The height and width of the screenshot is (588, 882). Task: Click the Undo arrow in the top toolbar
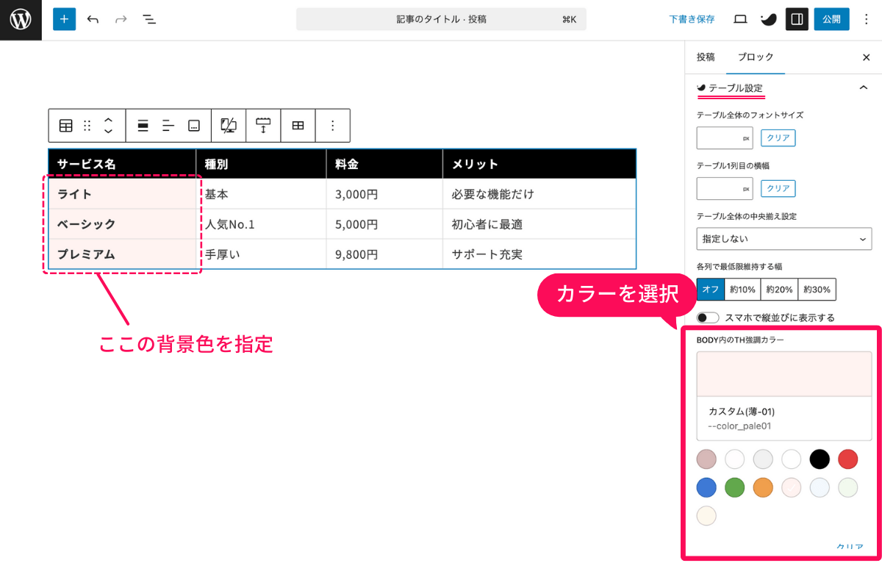pyautogui.click(x=93, y=19)
